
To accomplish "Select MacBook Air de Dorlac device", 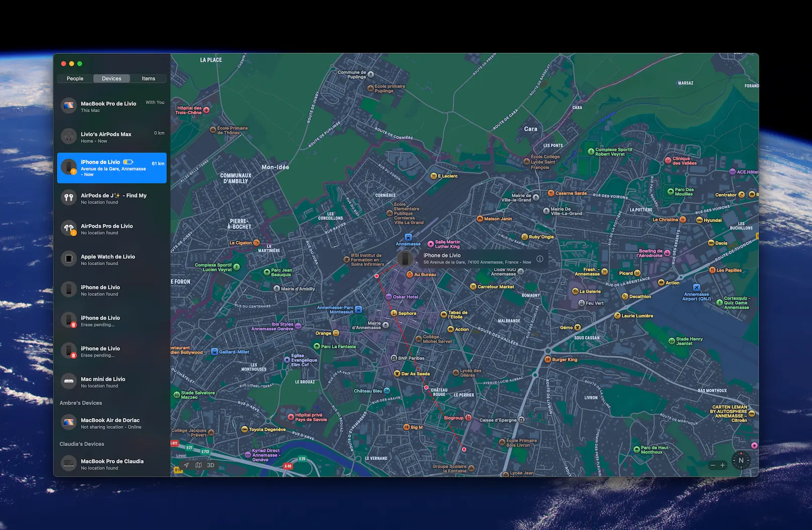I will (112, 423).
